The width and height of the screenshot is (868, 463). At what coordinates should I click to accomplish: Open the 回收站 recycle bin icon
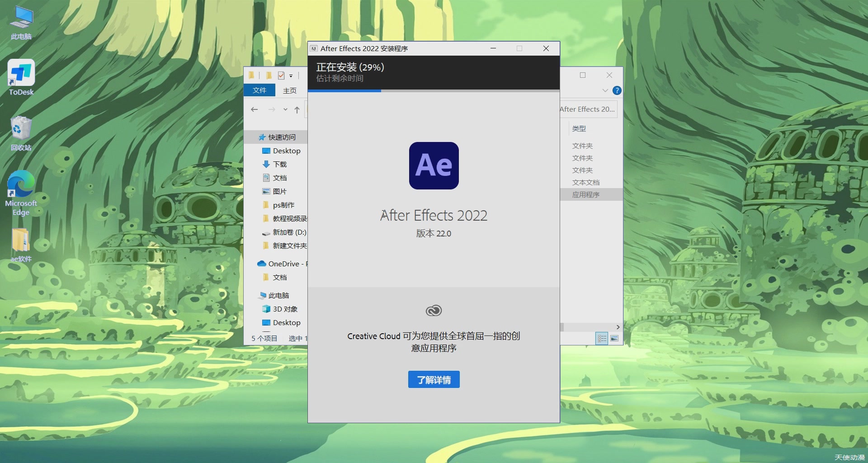coord(21,133)
